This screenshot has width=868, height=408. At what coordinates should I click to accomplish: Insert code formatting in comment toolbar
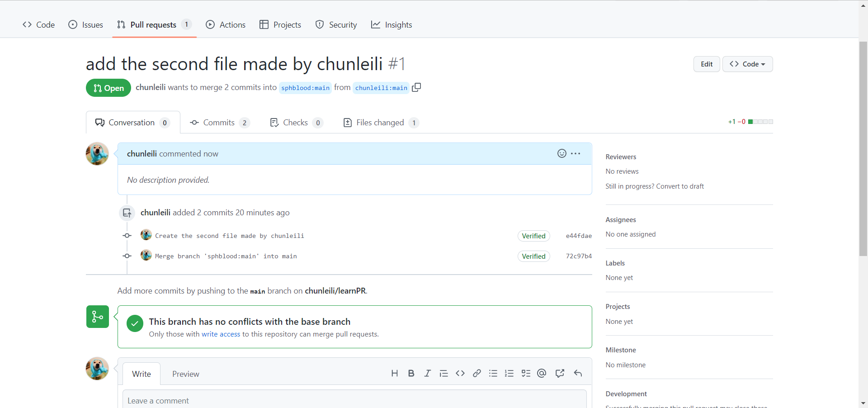click(460, 373)
